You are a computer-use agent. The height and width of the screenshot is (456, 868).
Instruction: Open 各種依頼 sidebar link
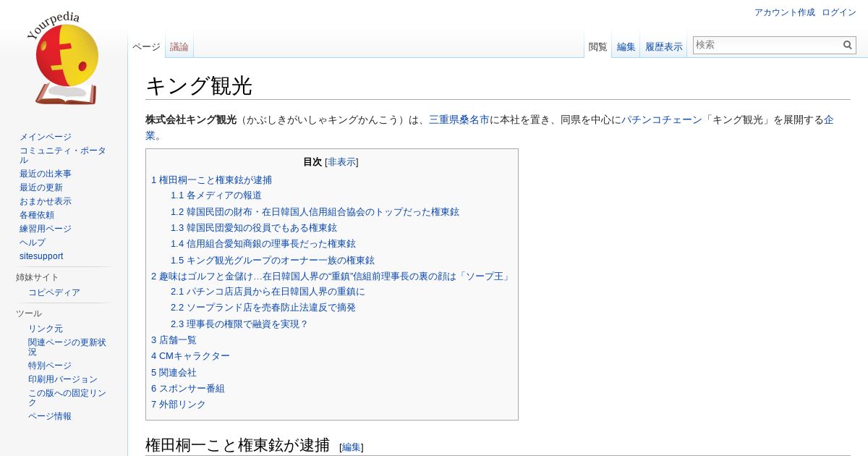tap(37, 215)
